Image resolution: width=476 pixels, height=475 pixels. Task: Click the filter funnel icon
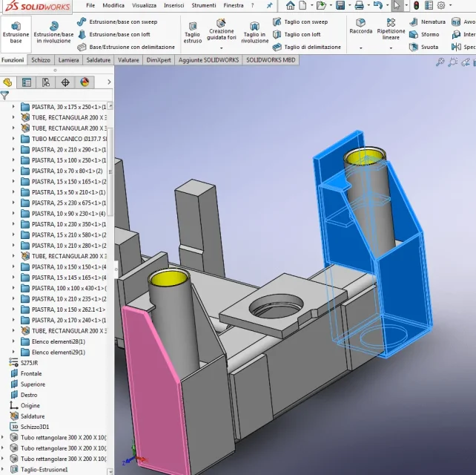(4, 96)
